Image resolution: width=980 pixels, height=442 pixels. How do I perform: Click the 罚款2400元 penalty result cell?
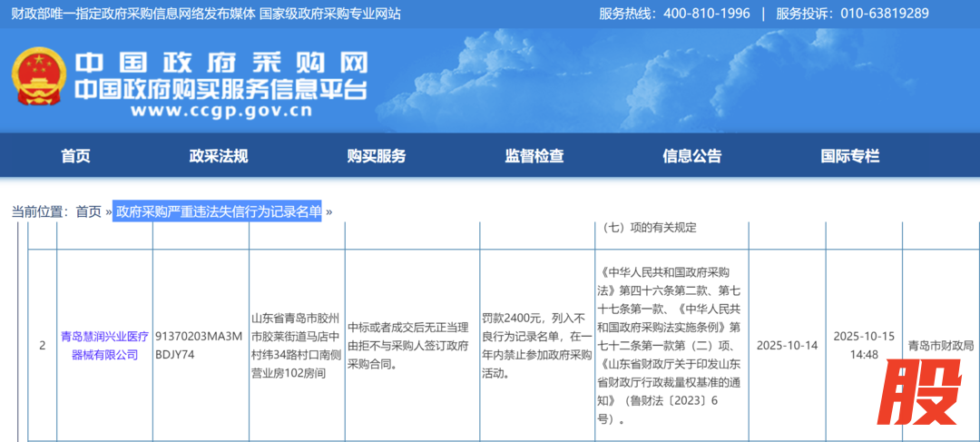click(537, 345)
